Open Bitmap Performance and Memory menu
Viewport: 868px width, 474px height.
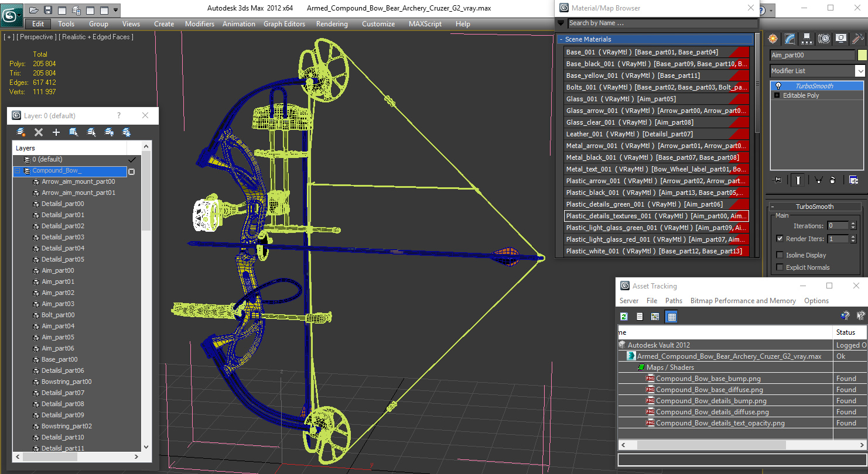coord(743,301)
